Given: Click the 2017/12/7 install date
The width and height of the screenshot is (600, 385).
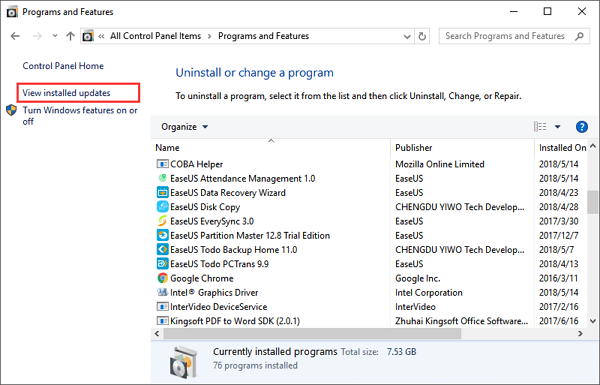Looking at the screenshot, I should click(558, 235).
